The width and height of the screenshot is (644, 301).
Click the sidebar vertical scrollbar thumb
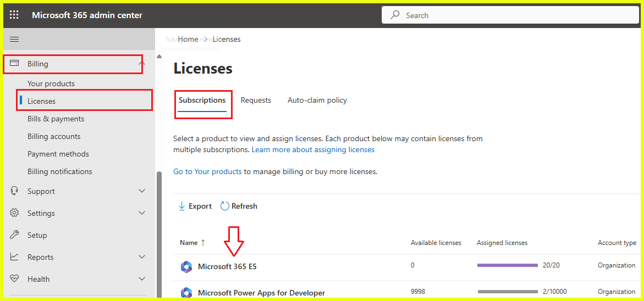(x=159, y=234)
